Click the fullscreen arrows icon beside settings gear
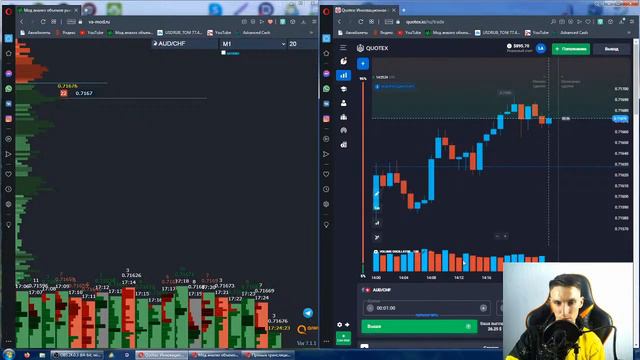The height and width of the screenshot is (360, 640). (347, 324)
